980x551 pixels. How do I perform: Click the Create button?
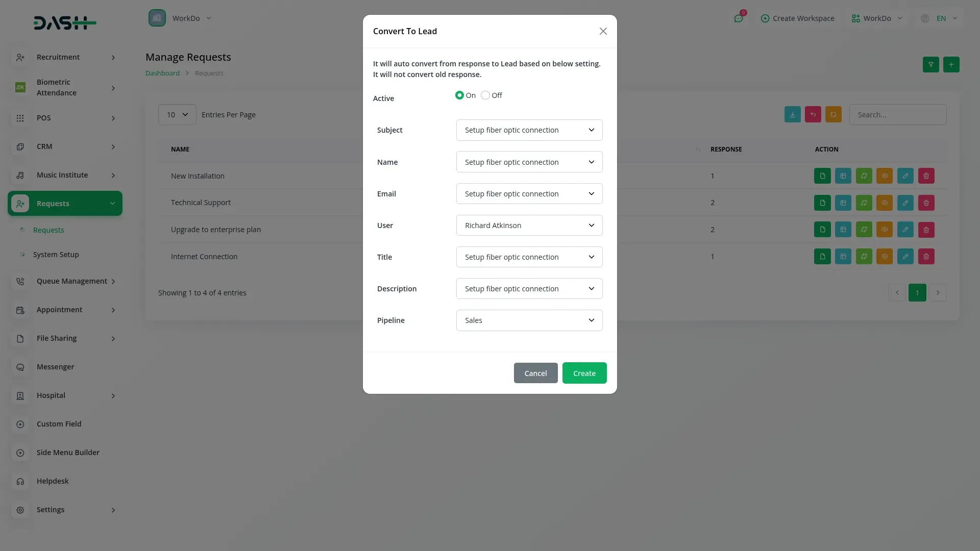click(584, 373)
